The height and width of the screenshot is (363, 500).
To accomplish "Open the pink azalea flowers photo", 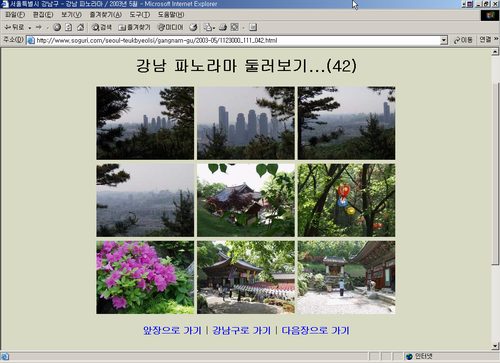I will 145,277.
